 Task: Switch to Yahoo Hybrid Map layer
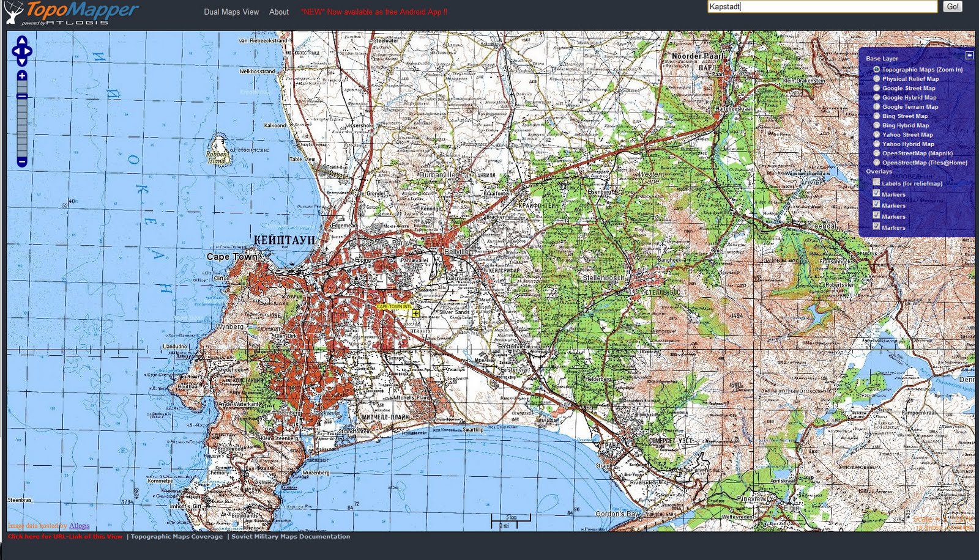point(877,144)
